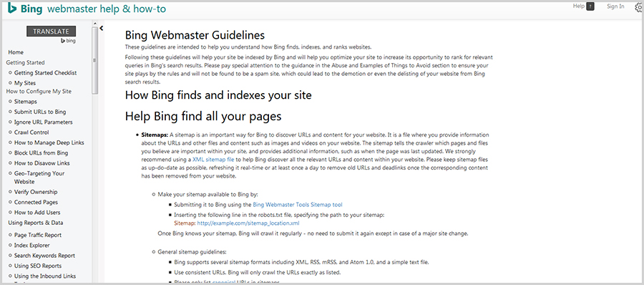Image resolution: width=644 pixels, height=285 pixels.
Task: Open Connected Pages item
Action: coord(36,203)
